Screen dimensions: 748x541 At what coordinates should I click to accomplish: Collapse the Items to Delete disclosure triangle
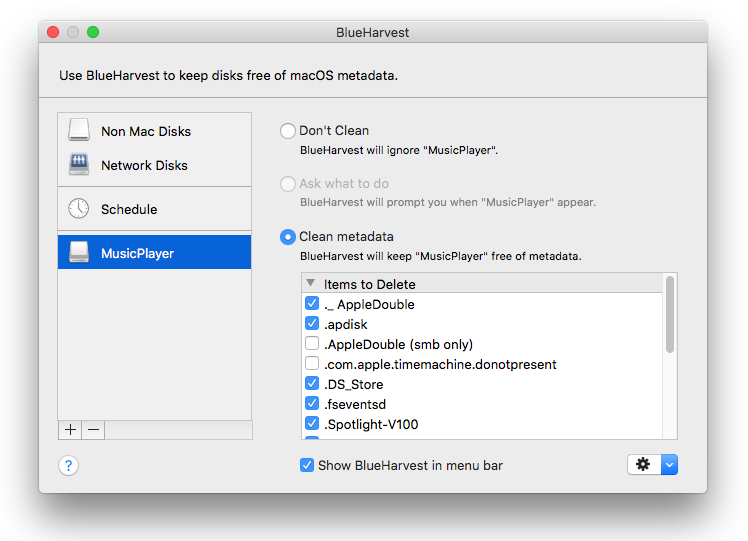coord(310,284)
